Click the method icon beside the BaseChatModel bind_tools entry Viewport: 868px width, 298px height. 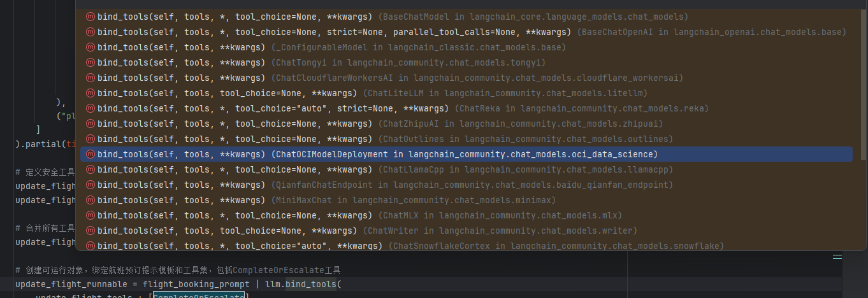90,17
